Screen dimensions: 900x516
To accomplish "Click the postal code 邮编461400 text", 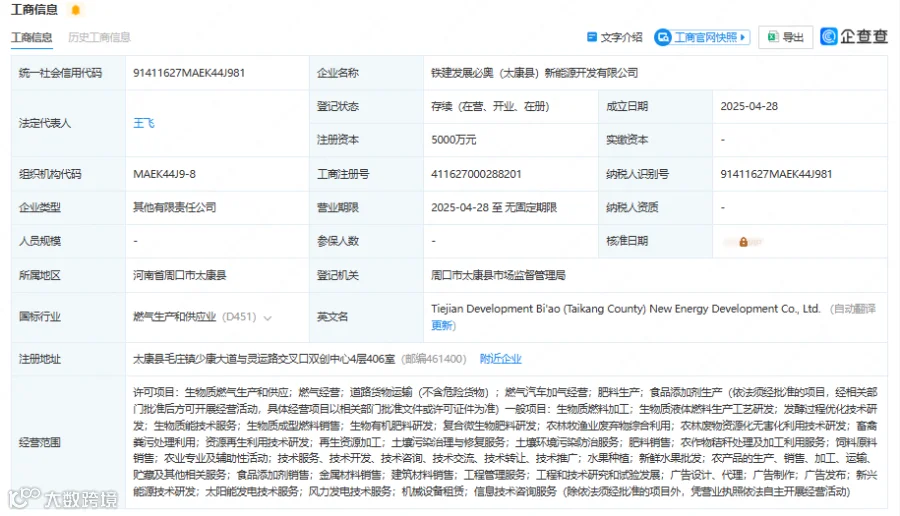I will (x=434, y=359).
